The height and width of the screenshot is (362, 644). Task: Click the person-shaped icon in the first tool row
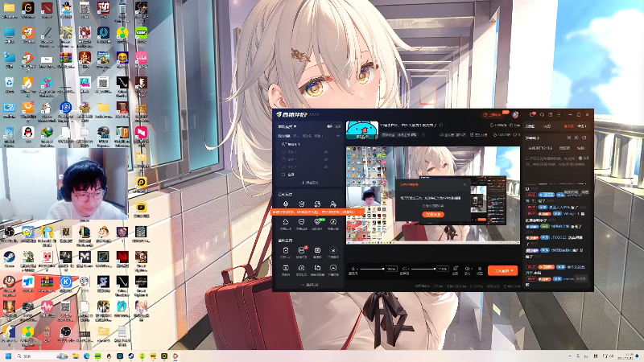click(x=333, y=204)
